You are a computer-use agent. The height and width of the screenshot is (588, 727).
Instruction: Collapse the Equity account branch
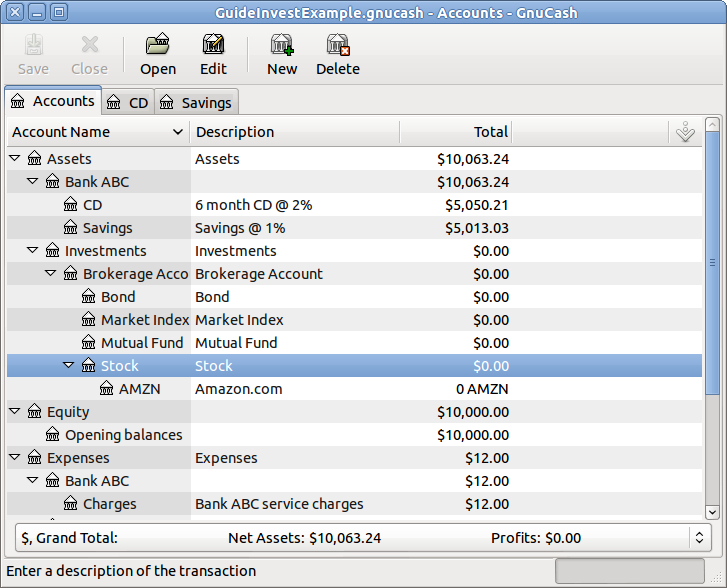coord(15,412)
